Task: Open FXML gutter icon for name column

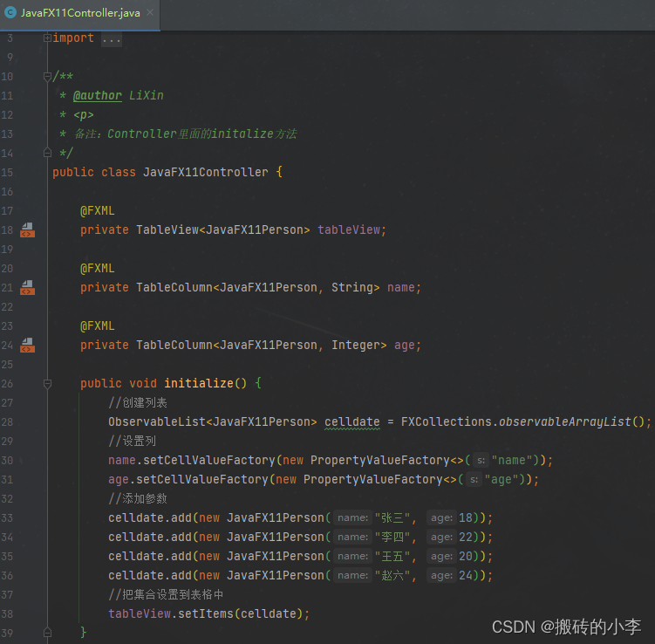Action: coord(28,287)
